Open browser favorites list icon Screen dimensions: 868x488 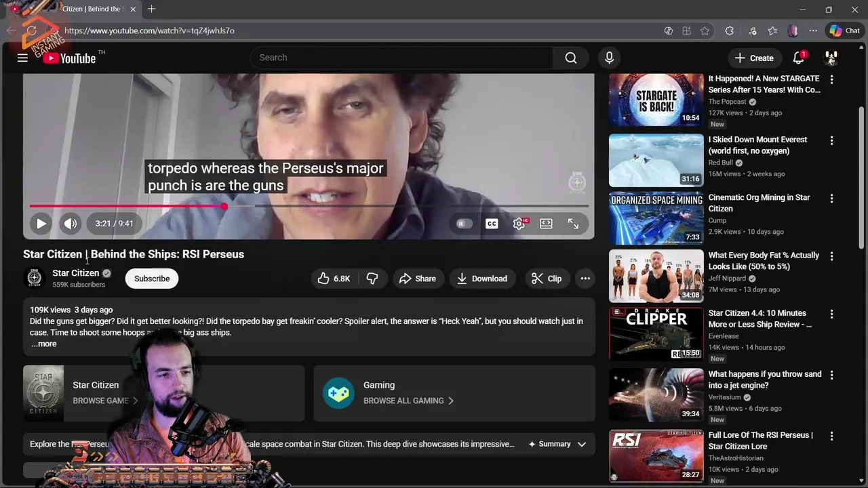[x=773, y=30]
